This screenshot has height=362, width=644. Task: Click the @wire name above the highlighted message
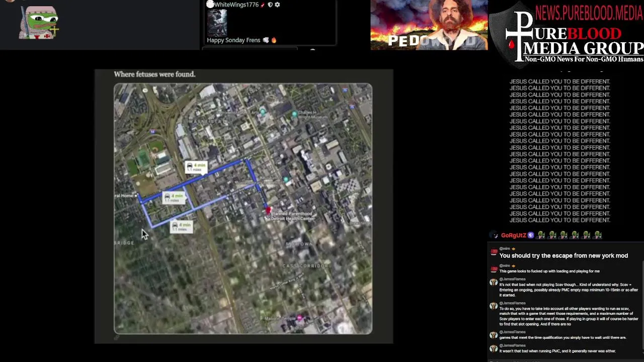[505, 249]
